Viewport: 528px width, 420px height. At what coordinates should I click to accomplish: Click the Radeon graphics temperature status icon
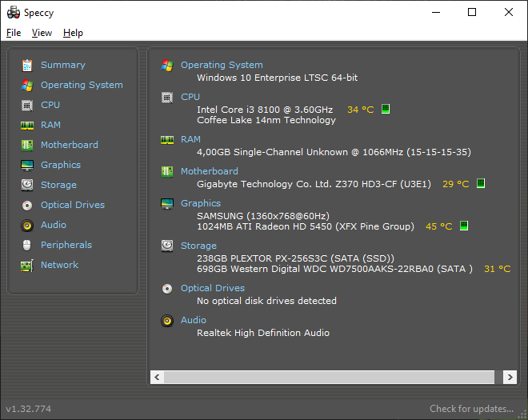pos(464,226)
